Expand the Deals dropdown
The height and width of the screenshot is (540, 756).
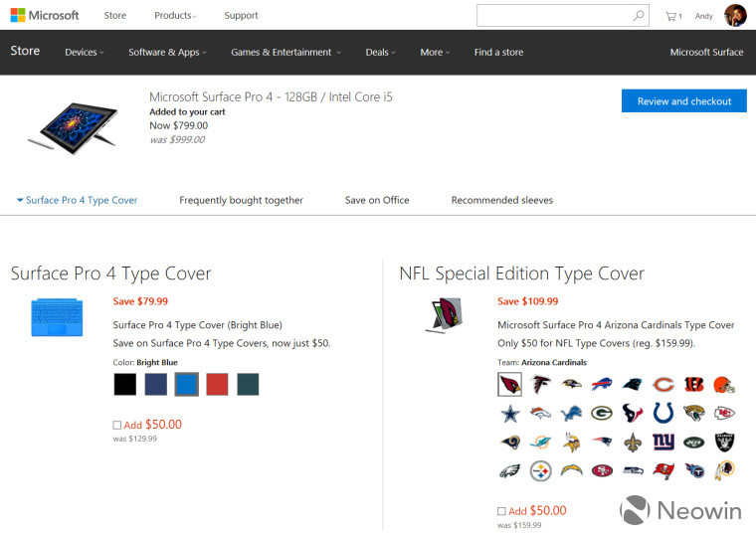tap(380, 52)
